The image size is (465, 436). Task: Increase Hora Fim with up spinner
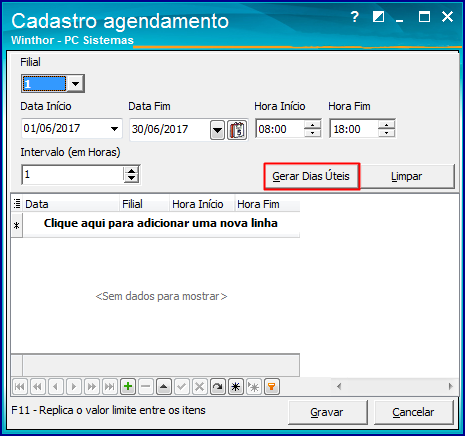(387, 125)
